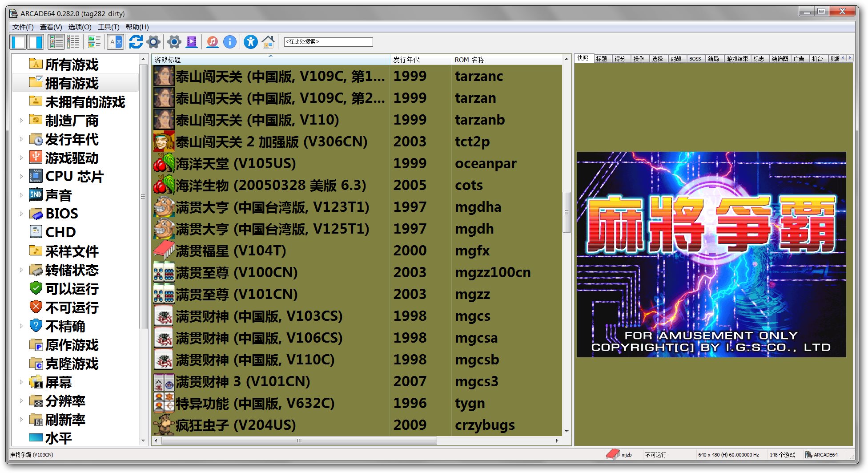Click the search input field
This screenshot has height=473, width=868.
(x=328, y=42)
